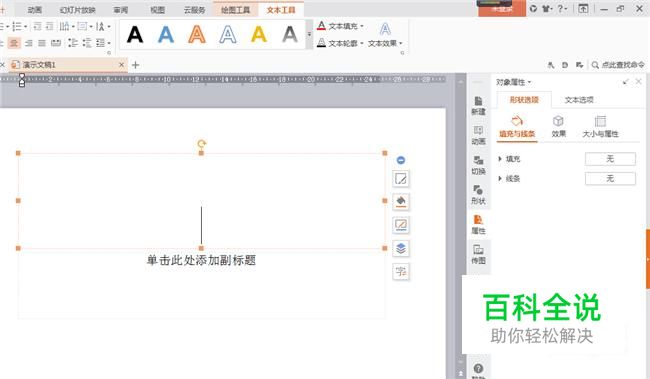Image resolution: width=650 pixels, height=379 pixels.
Task: Click the help icon at side bar bottom
Action: click(x=478, y=369)
